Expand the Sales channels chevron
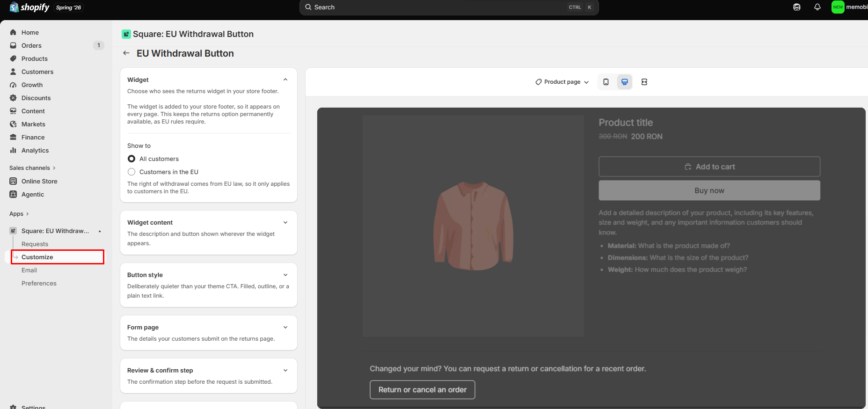868x409 pixels. coord(54,168)
